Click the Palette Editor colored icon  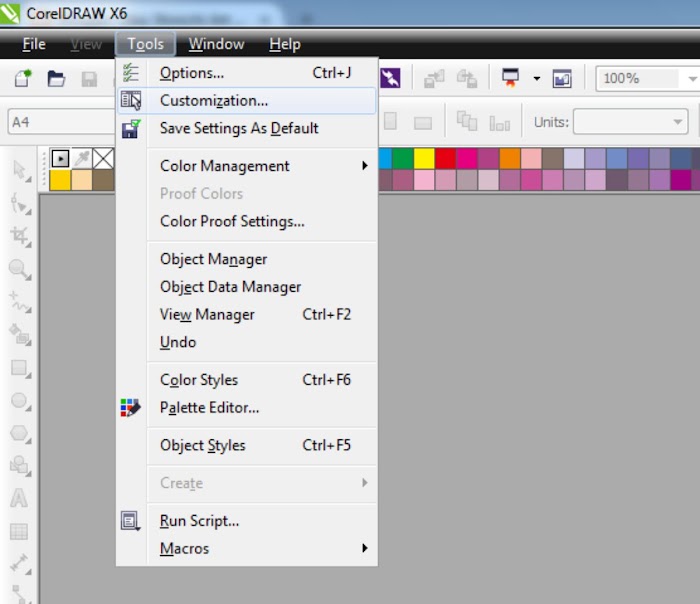(130, 408)
